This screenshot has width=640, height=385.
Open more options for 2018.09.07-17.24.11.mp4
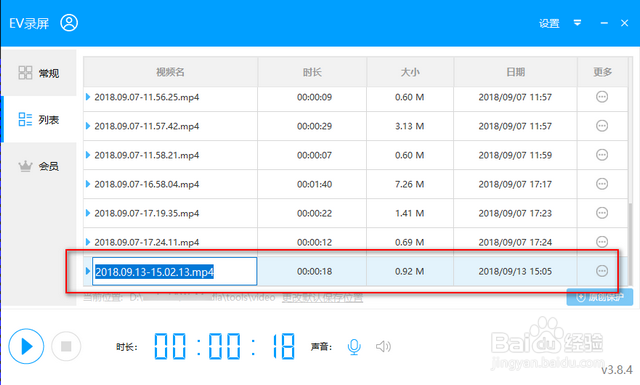(x=602, y=242)
